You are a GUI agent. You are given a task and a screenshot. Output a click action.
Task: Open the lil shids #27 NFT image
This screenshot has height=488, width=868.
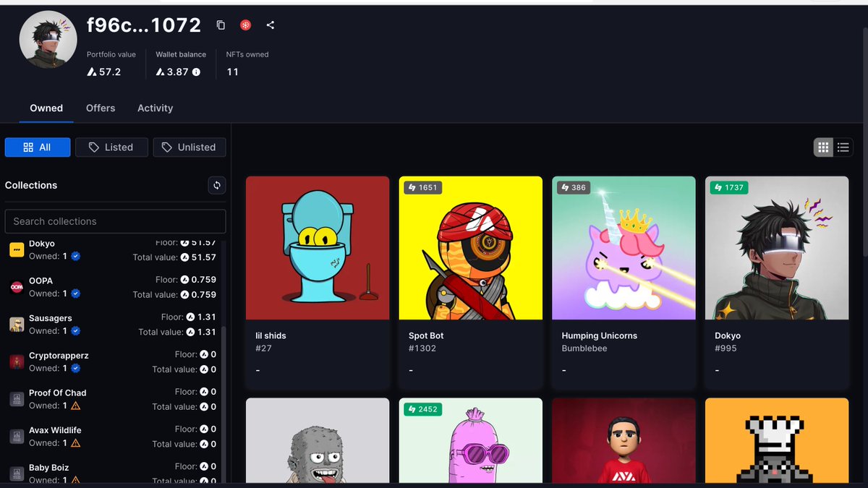point(318,248)
